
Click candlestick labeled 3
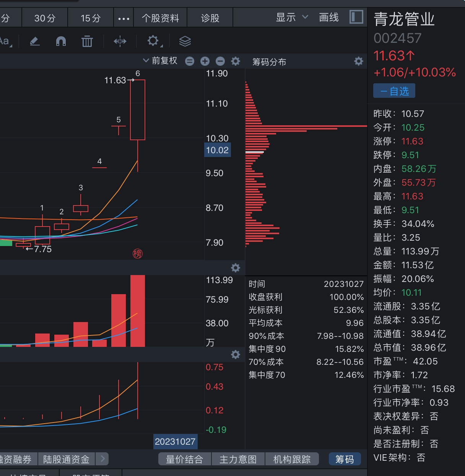[81, 208]
